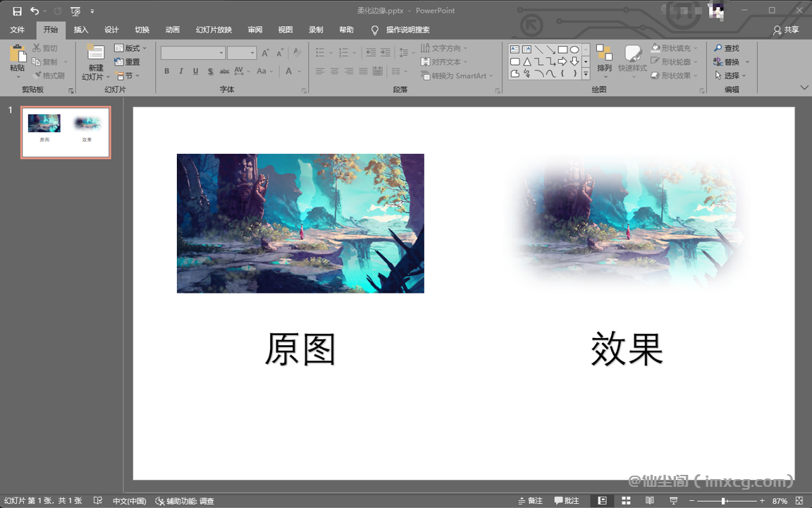
Task: Open slide sorter view in status bar
Action: [x=626, y=501]
